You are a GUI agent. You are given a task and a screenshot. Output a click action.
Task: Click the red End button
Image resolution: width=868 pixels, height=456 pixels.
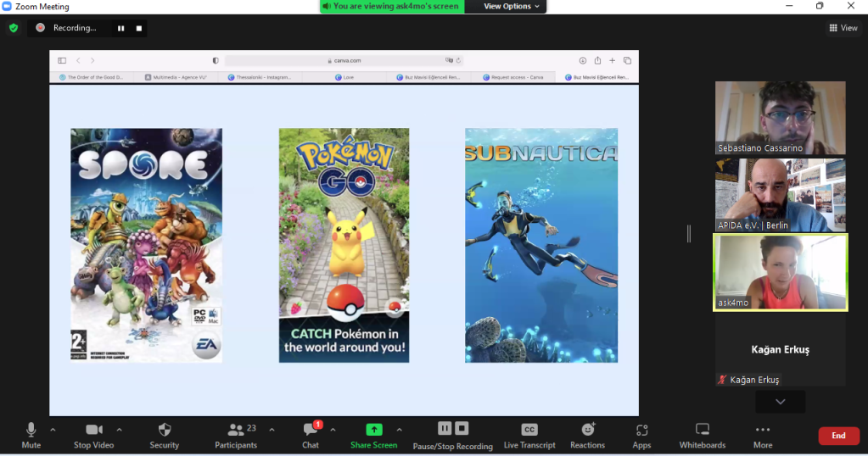pos(837,436)
